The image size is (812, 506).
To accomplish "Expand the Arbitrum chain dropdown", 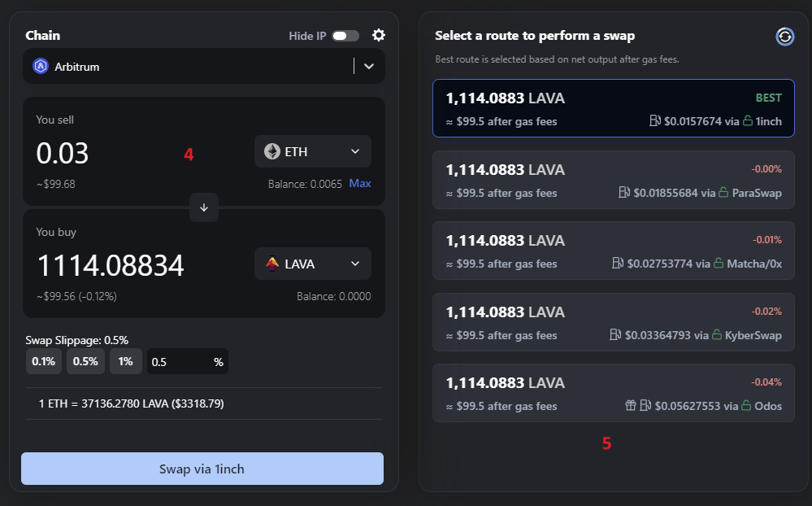I will (x=369, y=67).
